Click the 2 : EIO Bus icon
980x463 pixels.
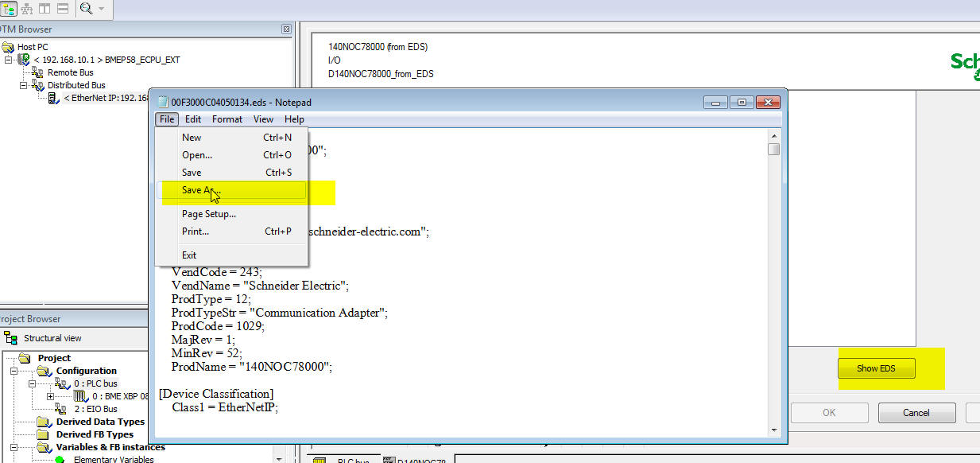point(62,409)
